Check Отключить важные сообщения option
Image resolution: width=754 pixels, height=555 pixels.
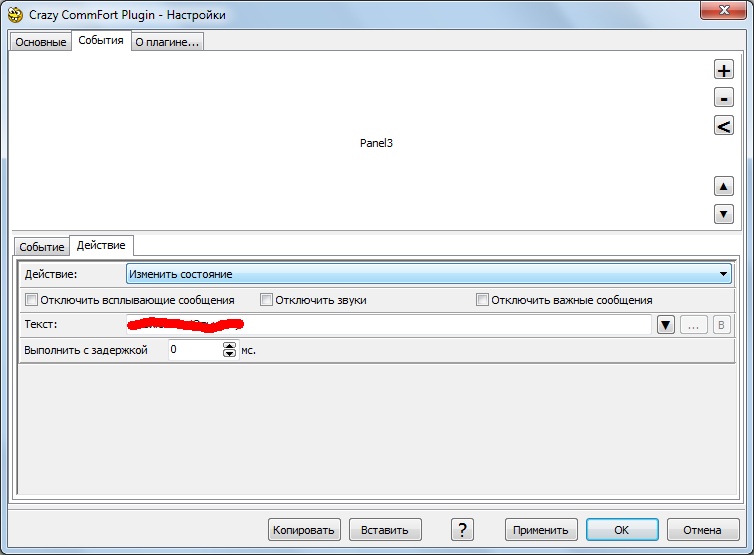pyautogui.click(x=483, y=300)
